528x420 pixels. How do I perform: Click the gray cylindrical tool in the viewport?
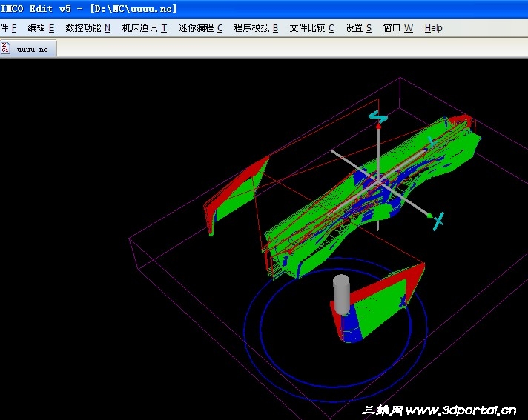tap(341, 295)
